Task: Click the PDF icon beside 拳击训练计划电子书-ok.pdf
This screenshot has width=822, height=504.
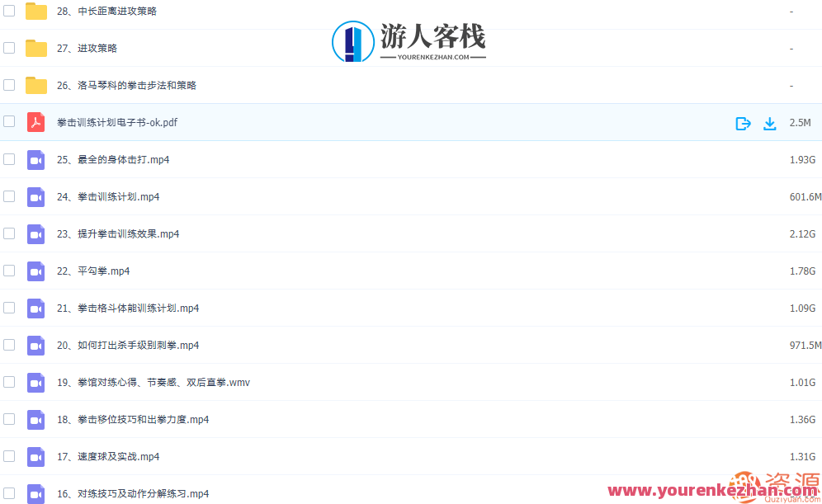Action: click(x=35, y=122)
